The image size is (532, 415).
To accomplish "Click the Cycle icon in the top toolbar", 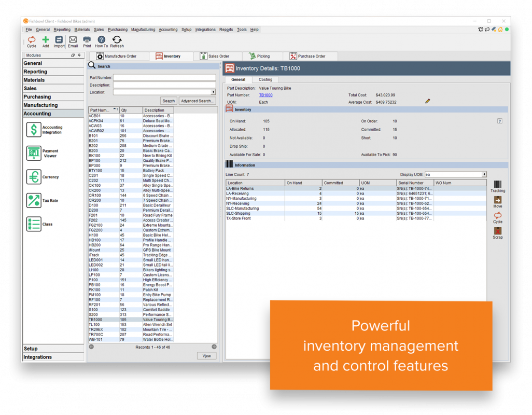I will (x=32, y=40).
